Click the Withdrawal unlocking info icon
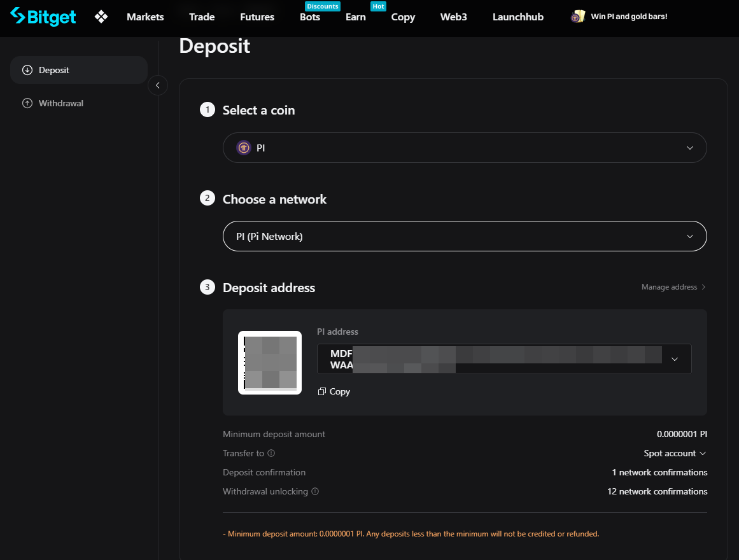The height and width of the screenshot is (560, 739). [315, 491]
